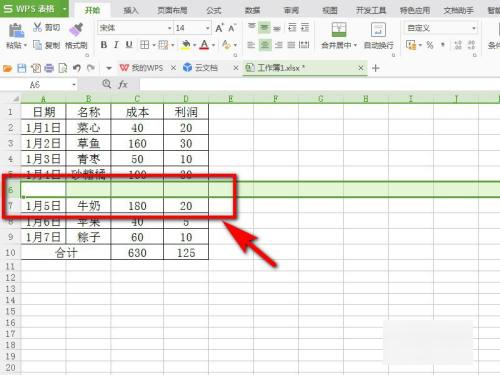500x375 pixels.
Task: Click the decrease decimal places icon
Action: (x=471, y=45)
